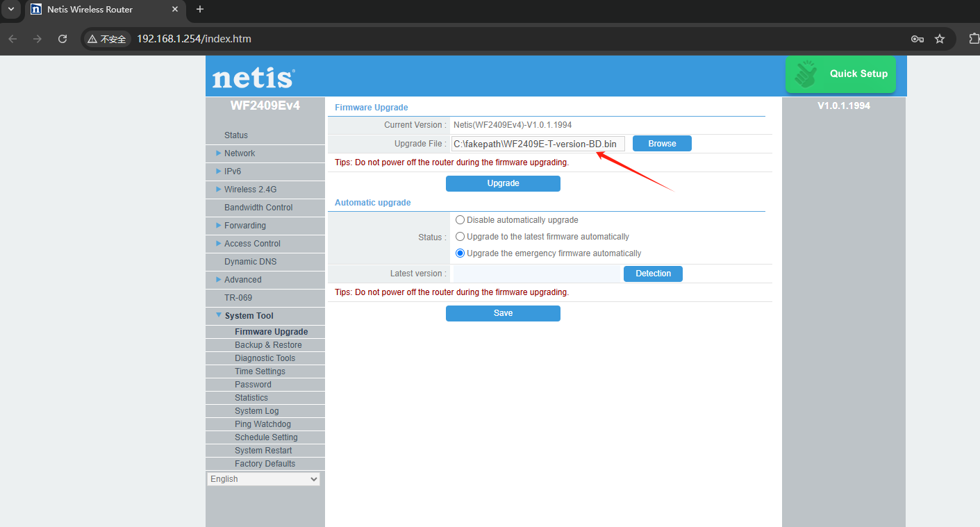Screen dimensions: 980x527
Task: Open Factory Defaults
Action: pos(265,464)
